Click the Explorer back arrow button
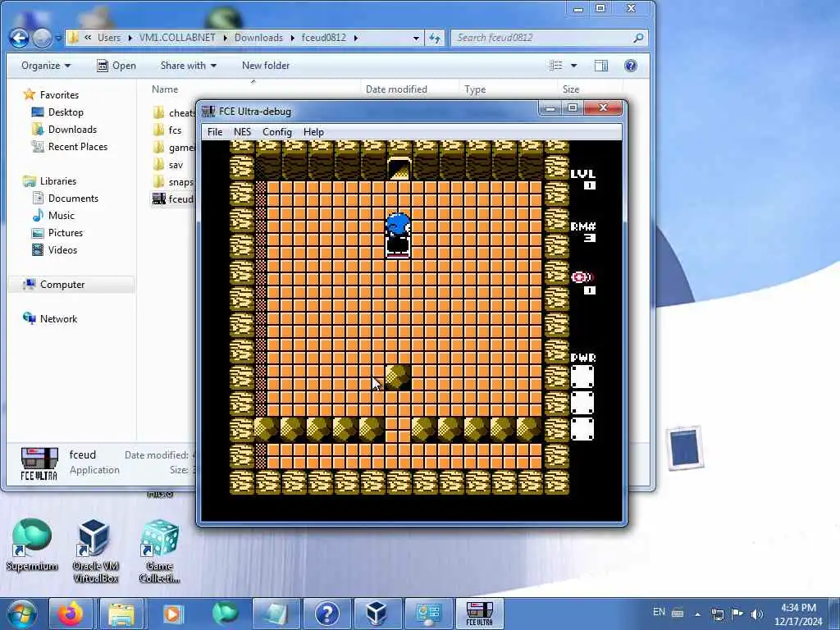The width and height of the screenshot is (840, 630). (x=20, y=38)
